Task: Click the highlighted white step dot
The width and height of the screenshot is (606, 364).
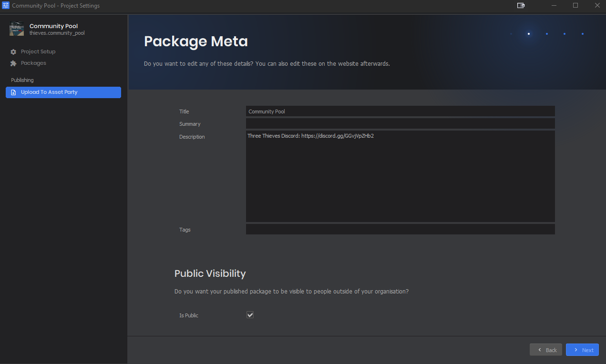Action: tap(529, 34)
